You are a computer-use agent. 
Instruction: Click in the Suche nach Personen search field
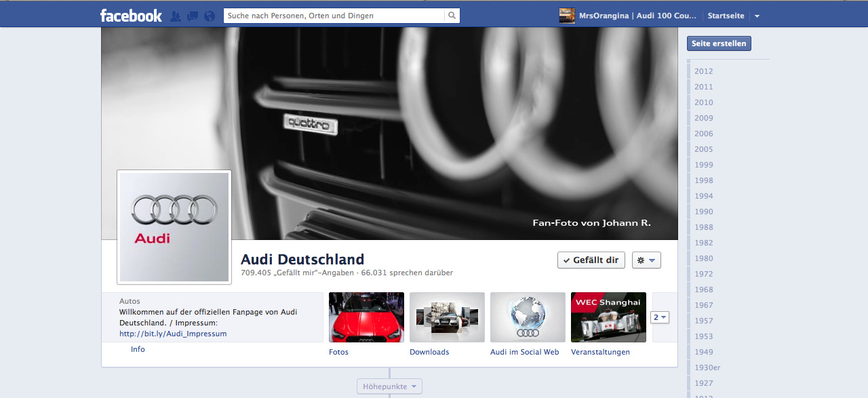point(334,16)
